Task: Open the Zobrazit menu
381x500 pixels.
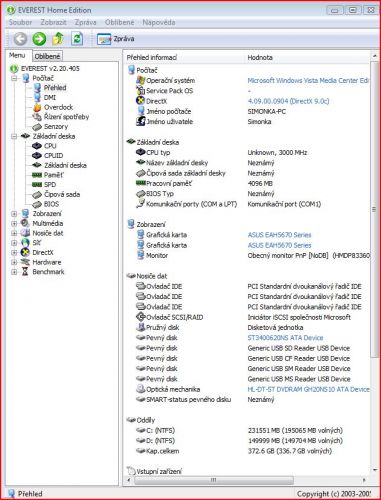Action: pyautogui.click(x=53, y=22)
